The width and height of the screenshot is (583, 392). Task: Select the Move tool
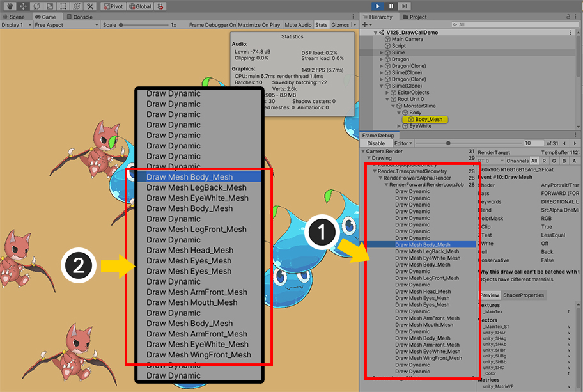(x=23, y=6)
